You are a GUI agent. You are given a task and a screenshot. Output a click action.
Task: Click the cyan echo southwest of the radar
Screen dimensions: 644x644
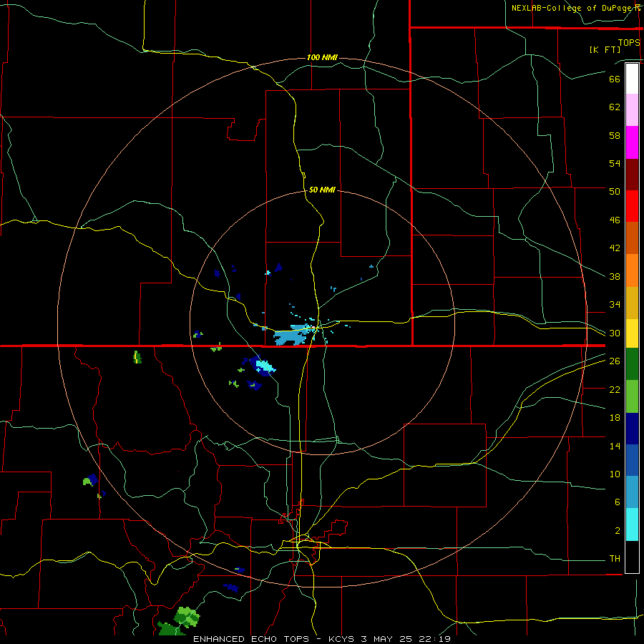264,365
